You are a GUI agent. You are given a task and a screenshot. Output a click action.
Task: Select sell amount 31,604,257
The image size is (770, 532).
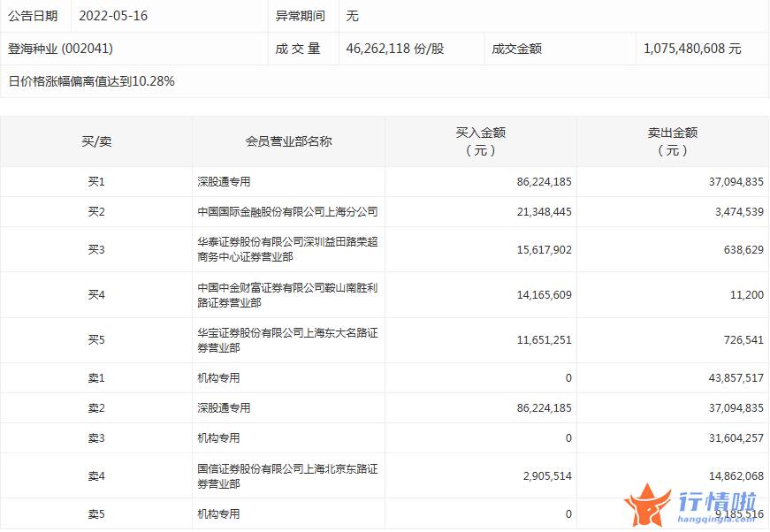point(736,437)
